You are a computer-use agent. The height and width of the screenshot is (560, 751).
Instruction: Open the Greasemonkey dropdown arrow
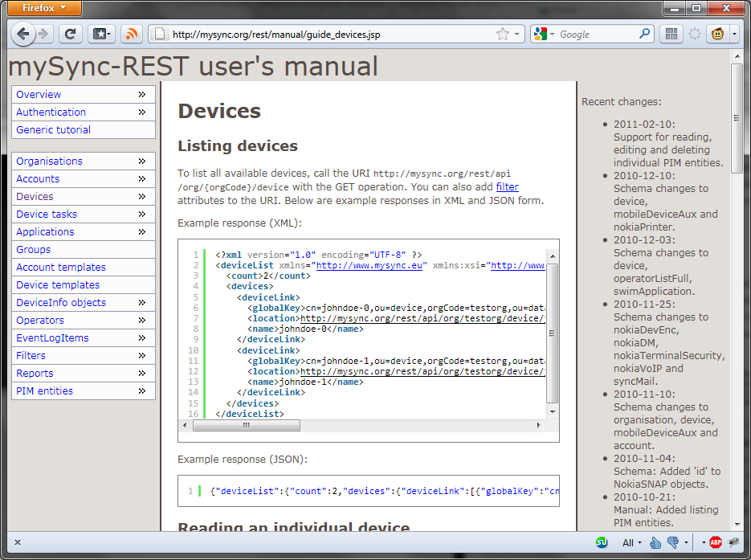click(x=734, y=34)
